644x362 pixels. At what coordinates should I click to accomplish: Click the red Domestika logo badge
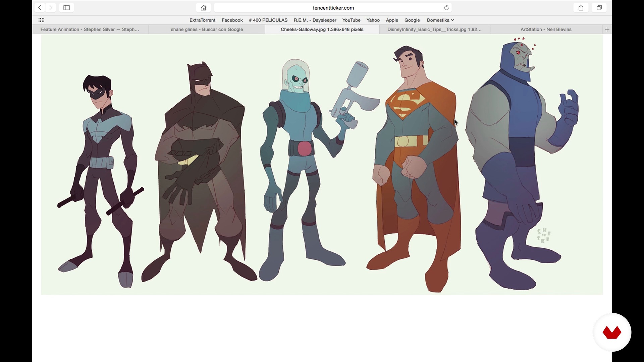612,332
